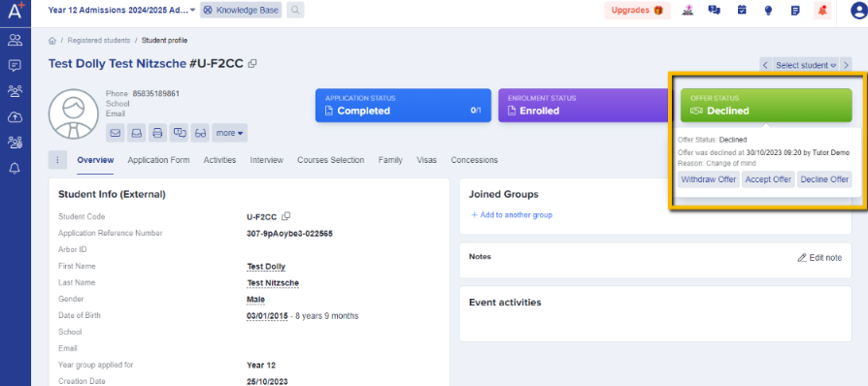This screenshot has width=868, height=386.
Task: Open the group settings icon in sidebar
Action: [x=16, y=143]
